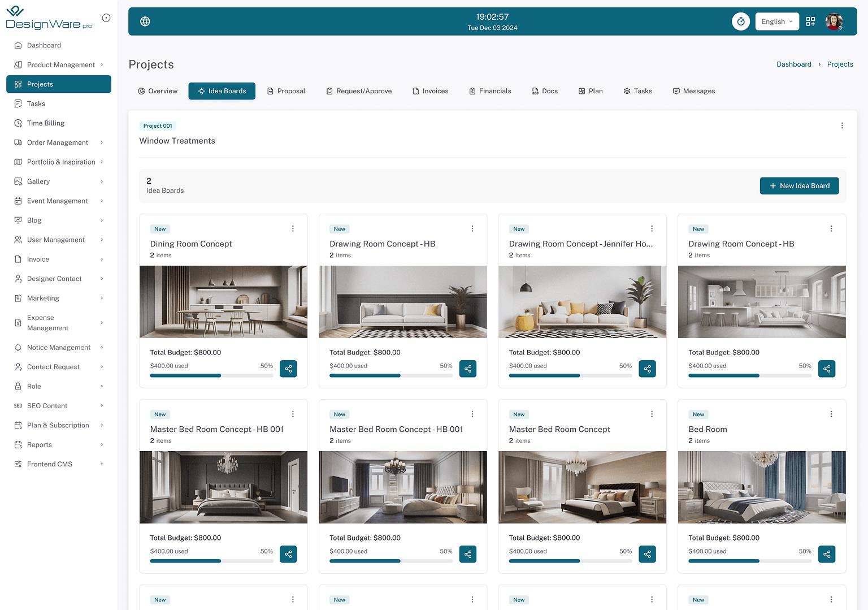Image resolution: width=868 pixels, height=610 pixels.
Task: Click the Gallery icon in the sidebar
Action: click(x=18, y=181)
